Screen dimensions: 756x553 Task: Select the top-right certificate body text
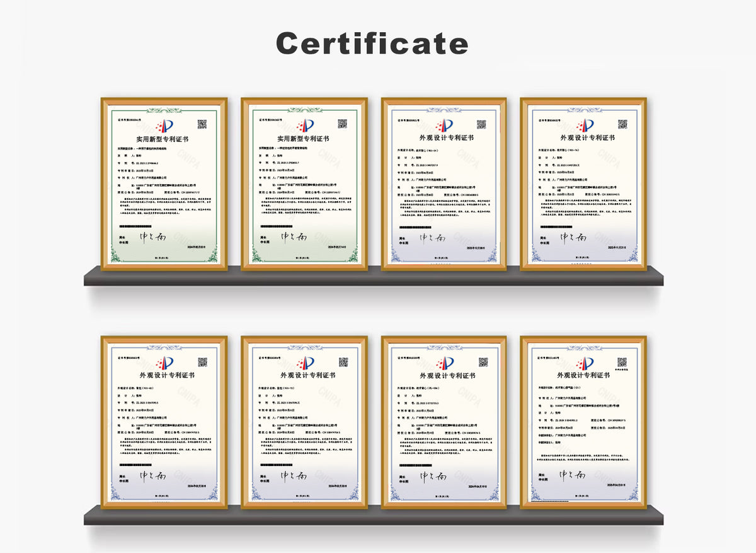(583, 202)
